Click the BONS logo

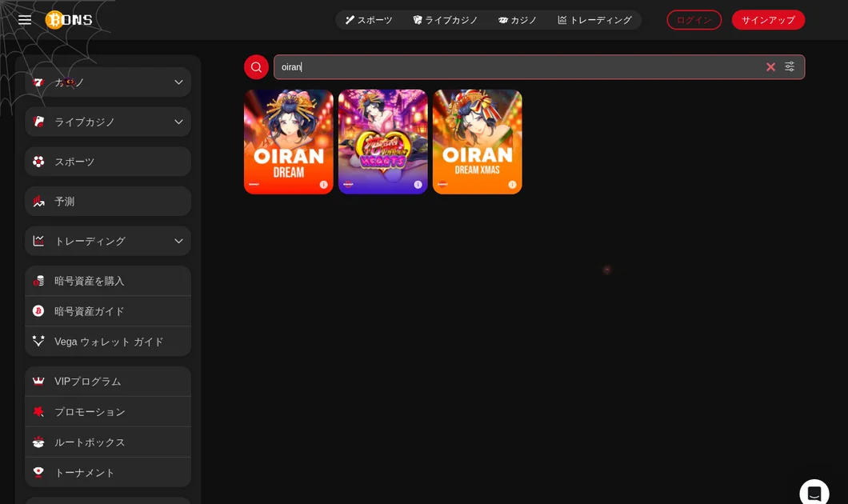click(69, 20)
